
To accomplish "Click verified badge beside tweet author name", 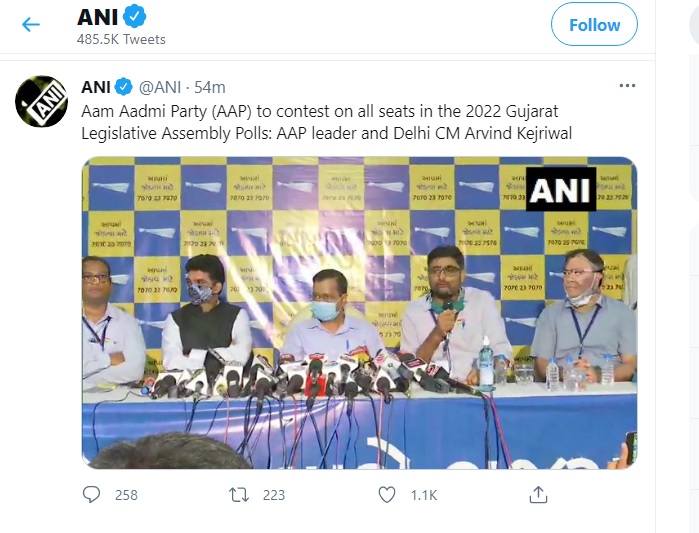I will pos(124,86).
